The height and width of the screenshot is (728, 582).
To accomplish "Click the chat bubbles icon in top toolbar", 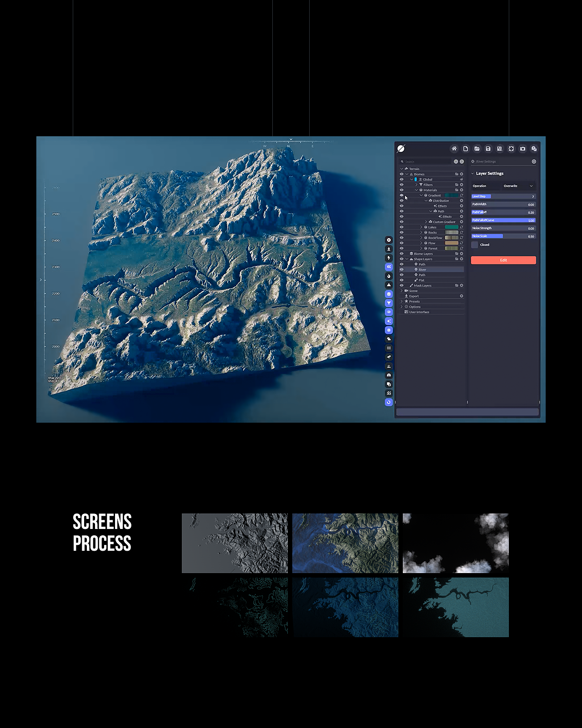I will pyautogui.click(x=534, y=149).
